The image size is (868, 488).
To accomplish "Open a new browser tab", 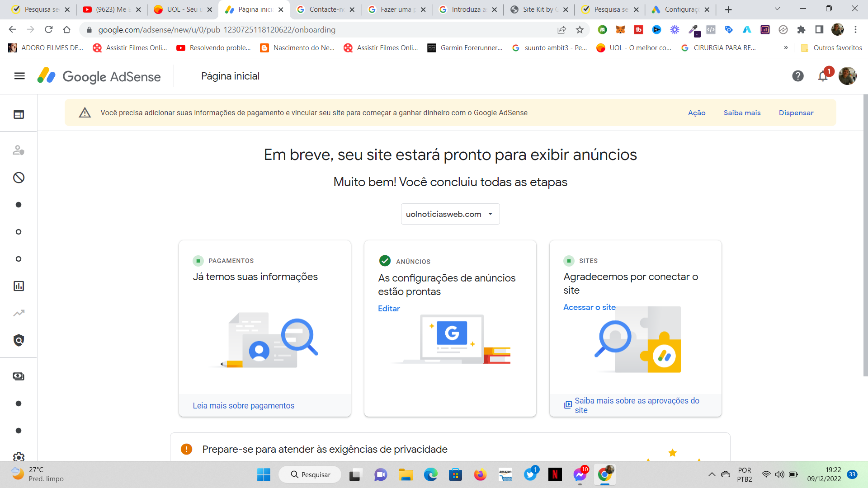I will point(728,9).
